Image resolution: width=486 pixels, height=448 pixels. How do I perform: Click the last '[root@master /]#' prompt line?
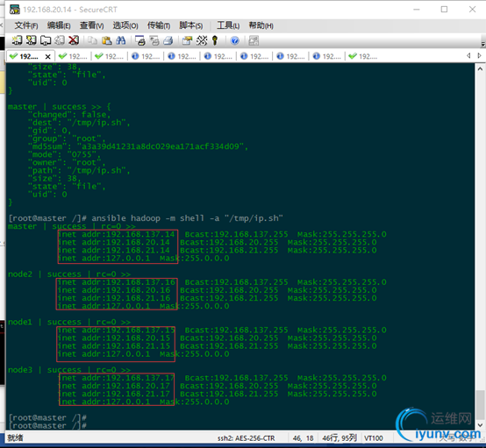47,426
